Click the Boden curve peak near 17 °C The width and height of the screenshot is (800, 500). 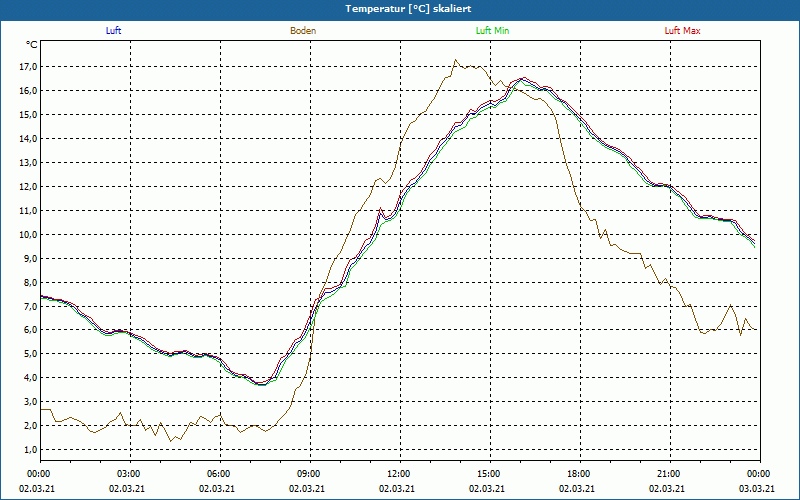pyautogui.click(x=456, y=60)
